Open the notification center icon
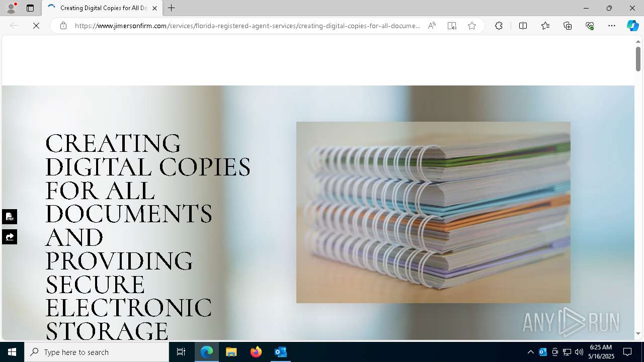This screenshot has width=644, height=362. pyautogui.click(x=627, y=352)
